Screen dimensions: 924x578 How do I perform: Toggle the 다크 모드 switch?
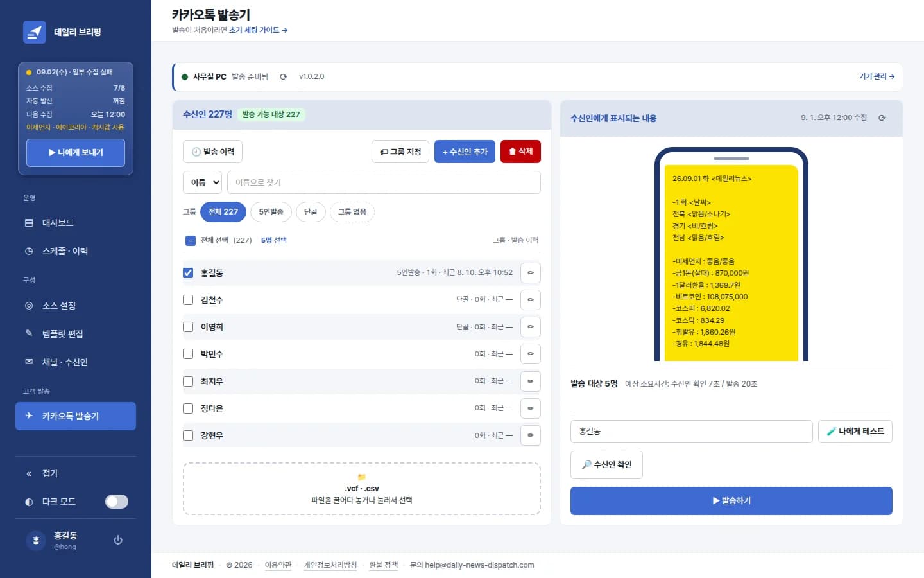(x=117, y=502)
